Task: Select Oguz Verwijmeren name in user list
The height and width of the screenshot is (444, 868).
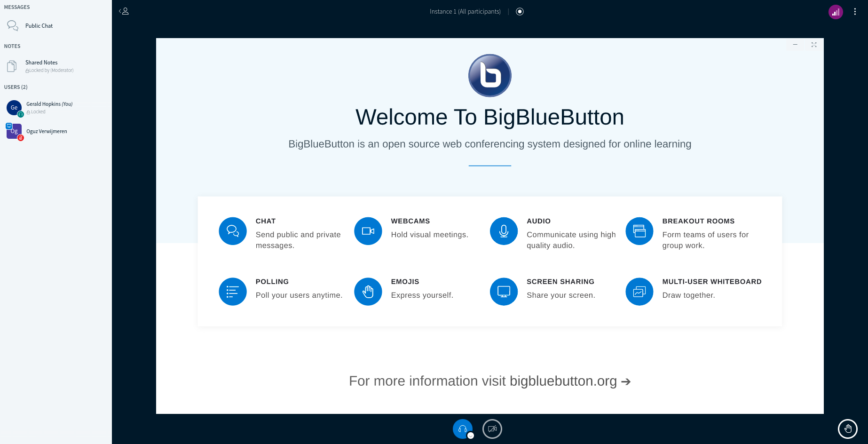Action: pyautogui.click(x=47, y=131)
